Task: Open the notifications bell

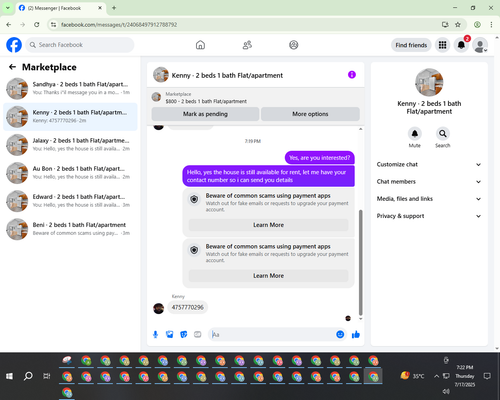Action: click(x=461, y=45)
